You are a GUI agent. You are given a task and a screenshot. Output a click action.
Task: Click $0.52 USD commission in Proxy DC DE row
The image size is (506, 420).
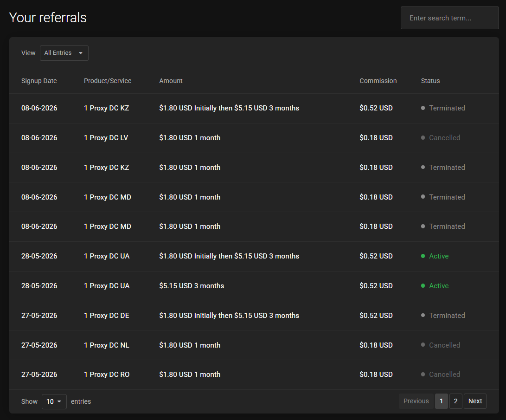[x=376, y=316]
